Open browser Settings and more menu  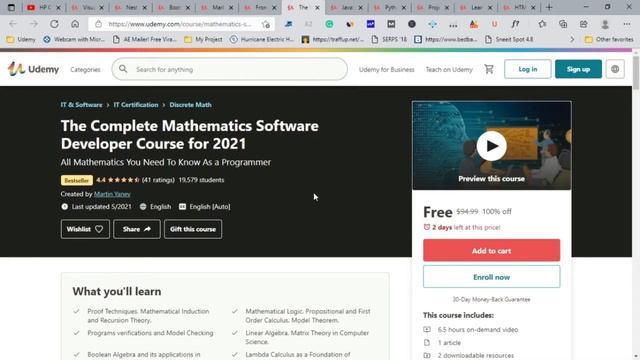pyautogui.click(x=627, y=24)
